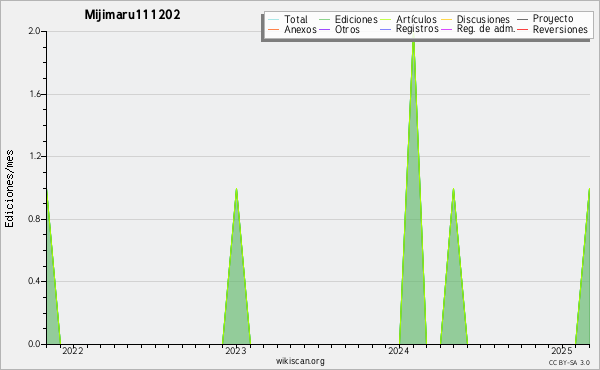The height and width of the screenshot is (370, 600).
Task: Click the purple Otros line swatch
Action: coord(324,29)
